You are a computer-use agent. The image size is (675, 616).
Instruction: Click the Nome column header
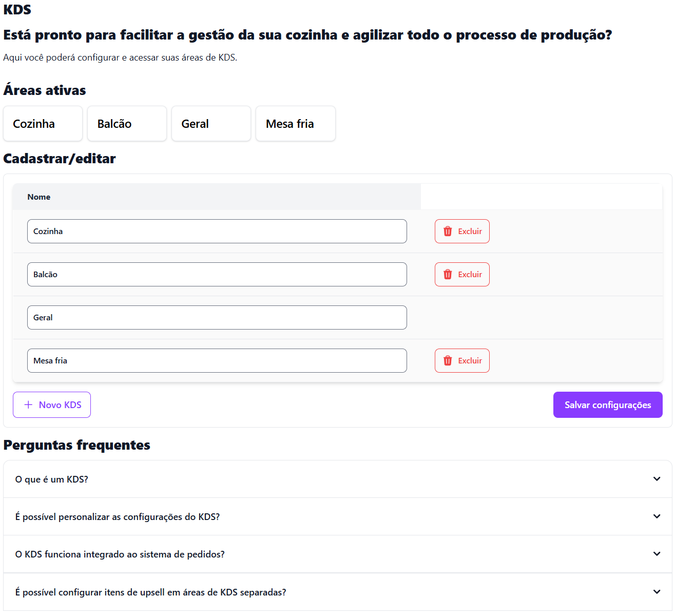click(39, 197)
